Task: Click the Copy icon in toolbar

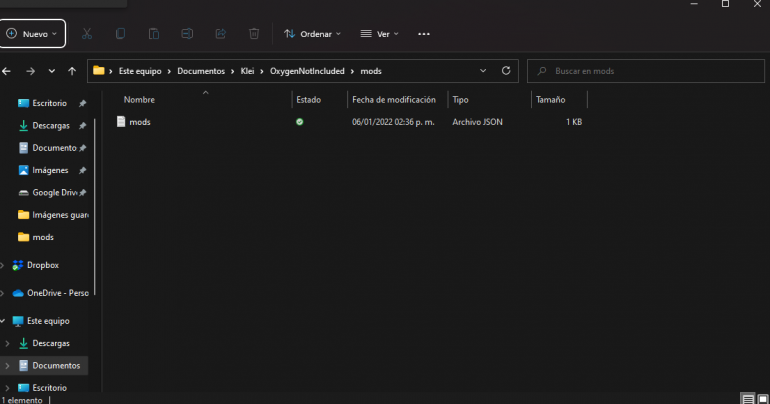Action: click(120, 34)
